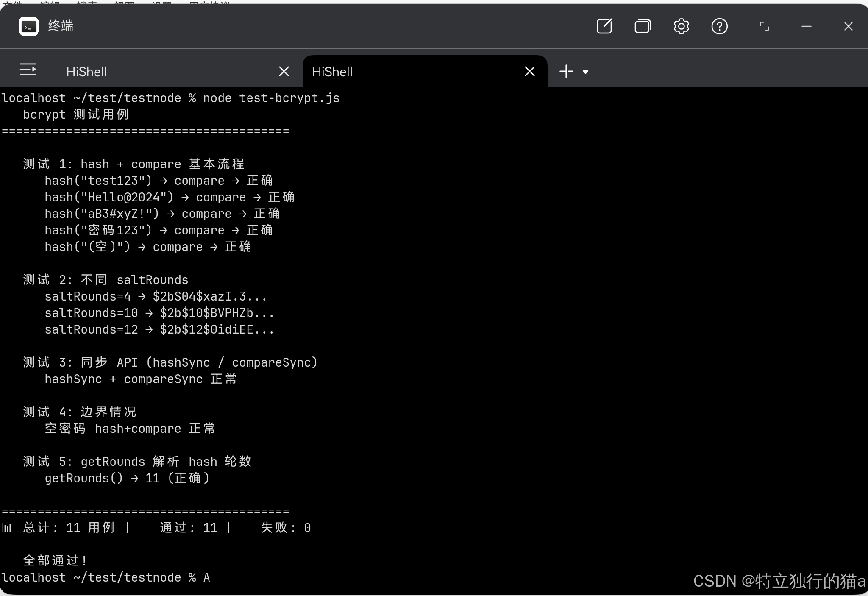
Task: Click the '通过: 11' summary text
Action: tap(189, 528)
